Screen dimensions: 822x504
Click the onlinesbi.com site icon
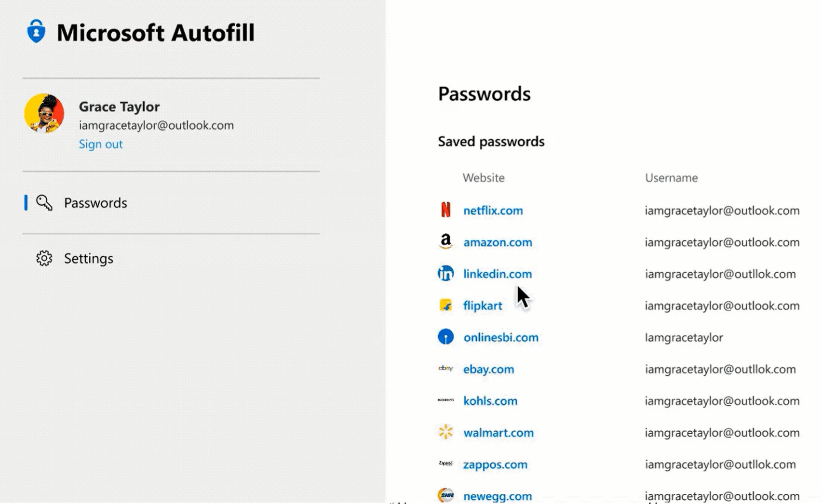(445, 337)
